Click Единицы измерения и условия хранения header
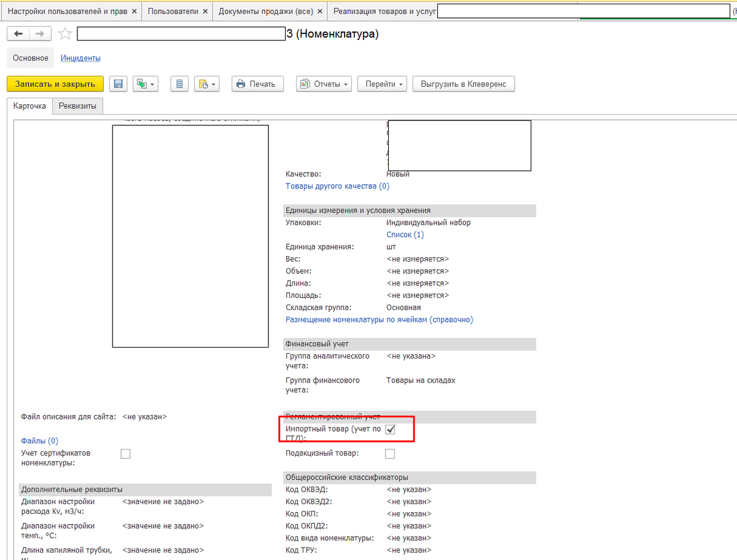This screenshot has height=560, width=737. click(x=410, y=211)
